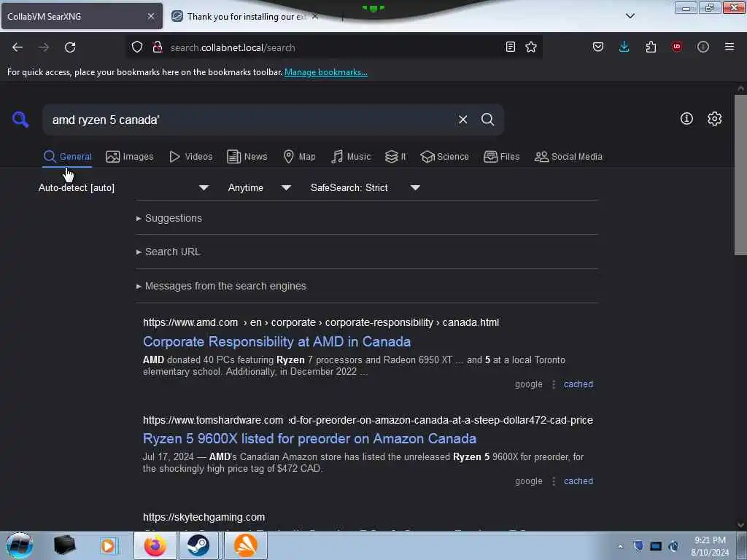Switch to the Social Media search tab
747x560 pixels.
(568, 157)
